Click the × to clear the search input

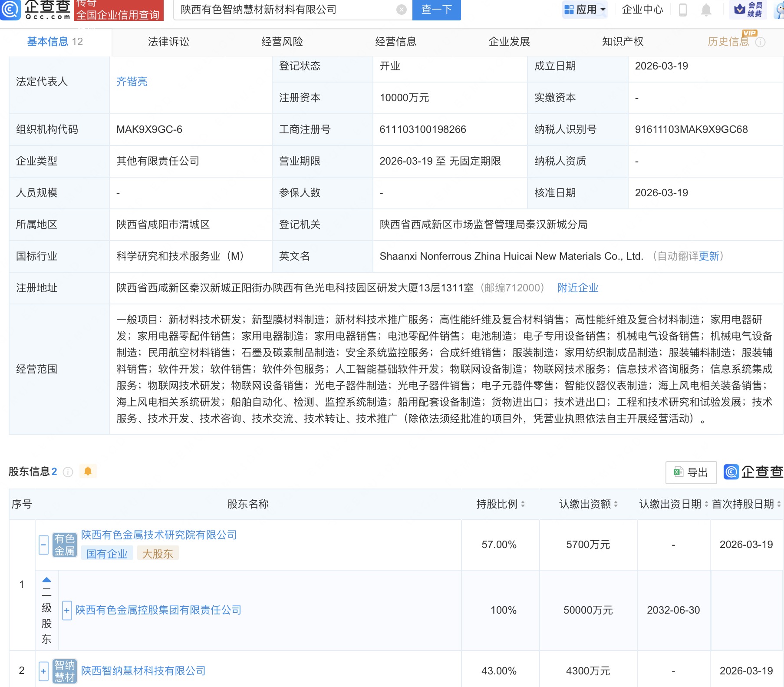click(x=401, y=10)
